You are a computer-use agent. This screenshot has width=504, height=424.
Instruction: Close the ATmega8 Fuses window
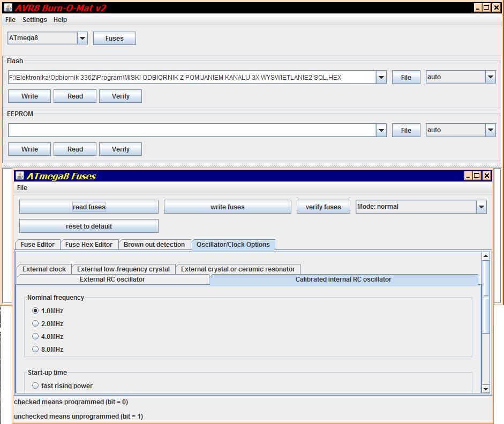[x=487, y=176]
